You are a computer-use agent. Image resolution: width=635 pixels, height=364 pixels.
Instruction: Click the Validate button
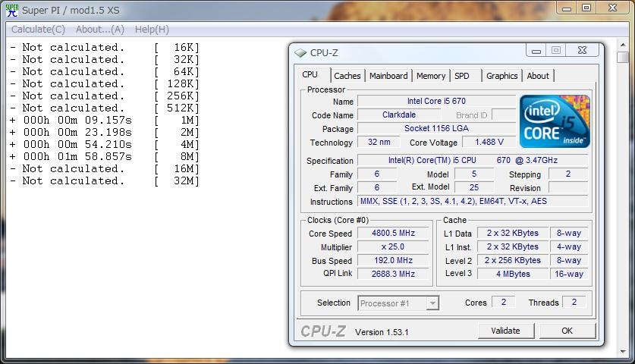[x=505, y=331]
